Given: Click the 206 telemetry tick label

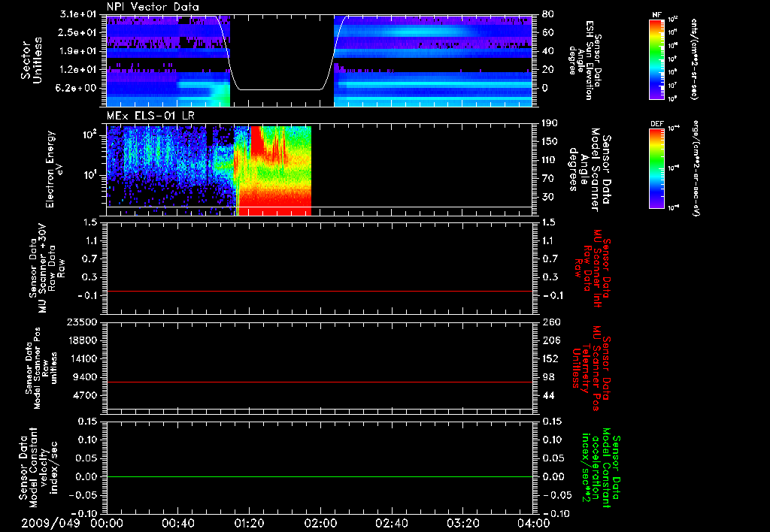Looking at the screenshot, I should (x=550, y=340).
